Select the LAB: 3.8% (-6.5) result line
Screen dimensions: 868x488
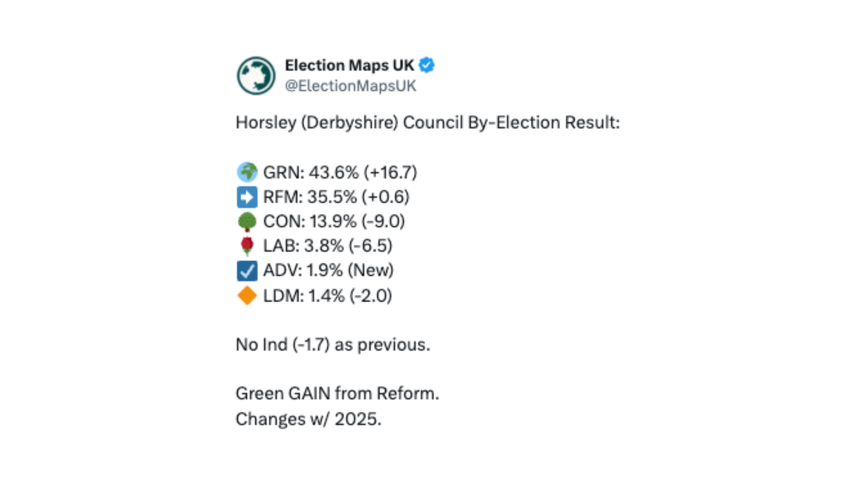click(327, 246)
